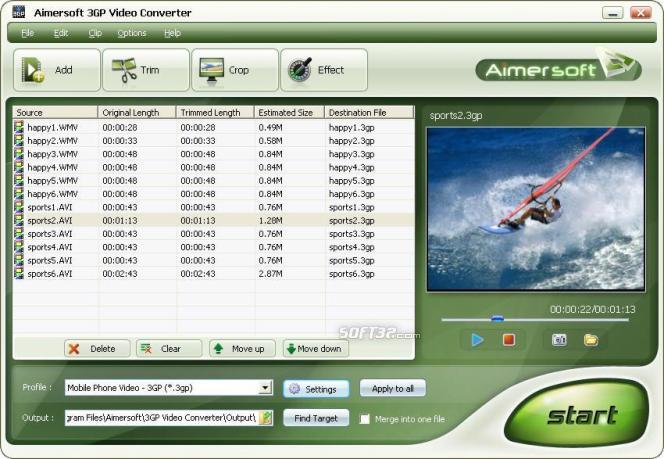Open the Help menu
Viewport: 664px width, 459px height.
coord(172,33)
